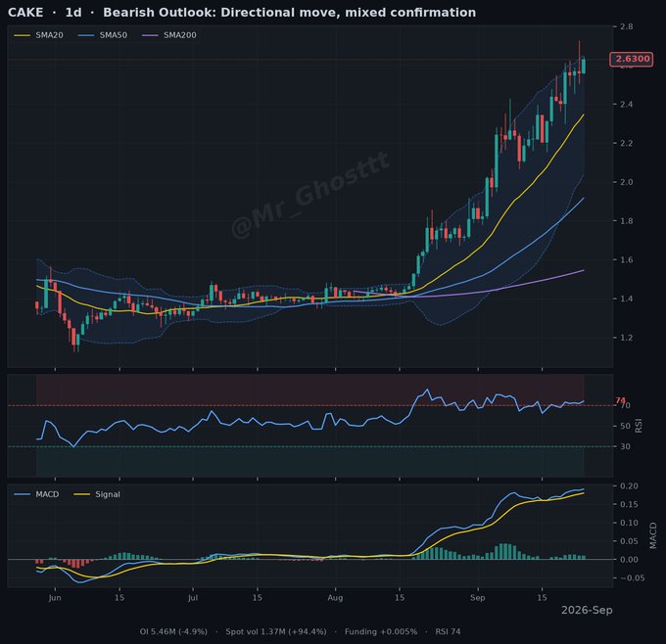The width and height of the screenshot is (666, 644).
Task: Click the MACD vertical axis label
Action: pyautogui.click(x=653, y=535)
